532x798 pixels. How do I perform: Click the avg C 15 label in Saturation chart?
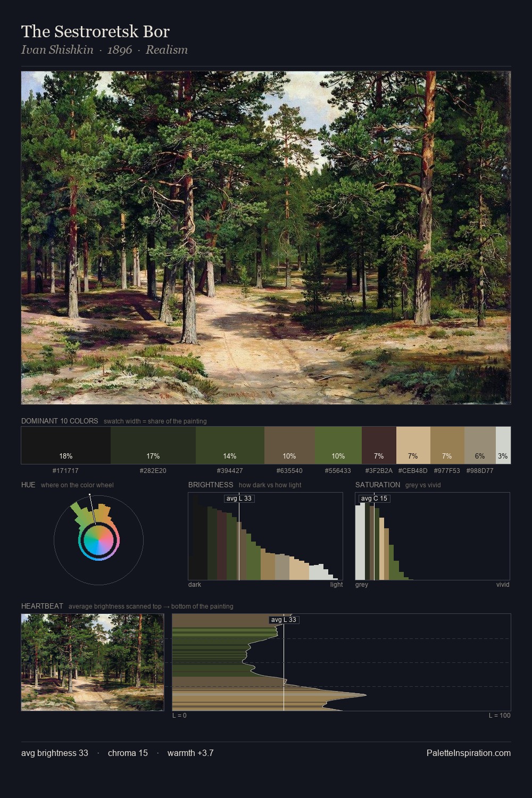pos(374,498)
